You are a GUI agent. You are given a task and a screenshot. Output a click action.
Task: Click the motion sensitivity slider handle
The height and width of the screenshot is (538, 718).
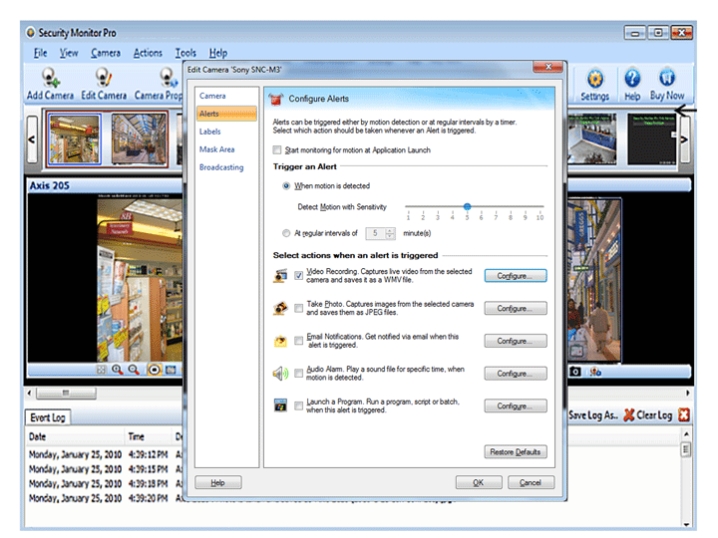coord(466,206)
